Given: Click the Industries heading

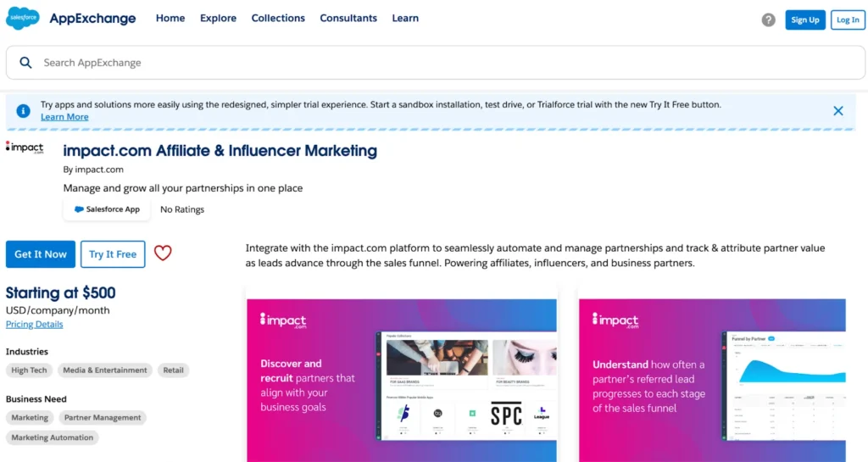Looking at the screenshot, I should coord(27,352).
